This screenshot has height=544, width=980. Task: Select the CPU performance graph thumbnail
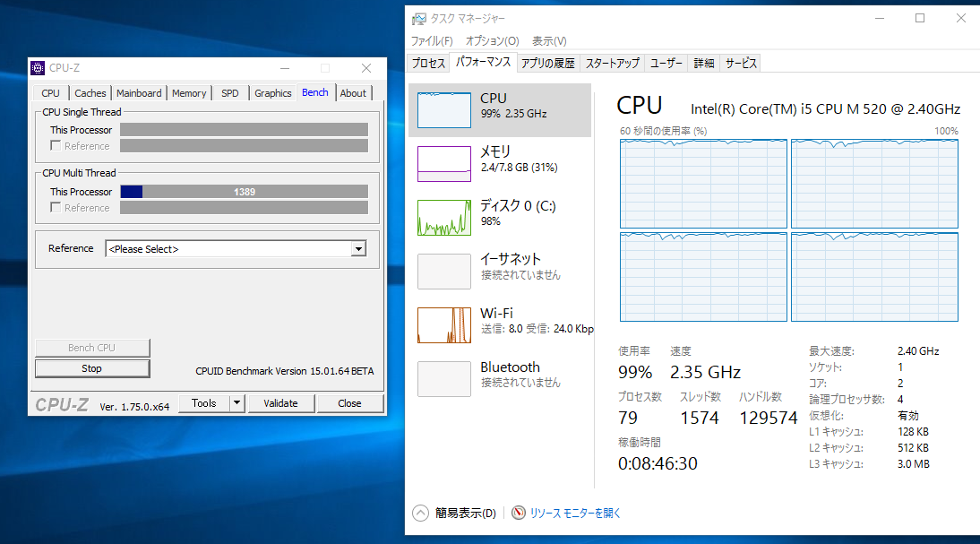(443, 110)
